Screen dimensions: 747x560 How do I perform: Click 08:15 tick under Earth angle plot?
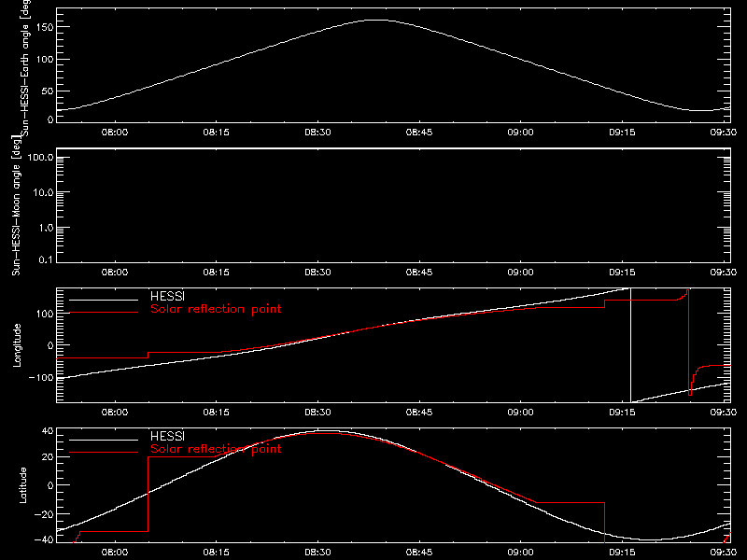[x=217, y=133]
